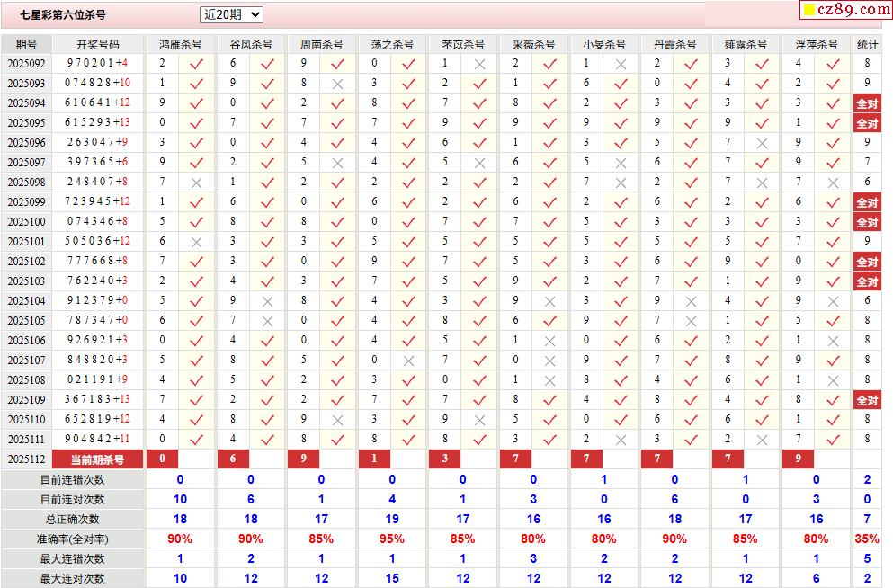Click the 芣苡 cross mark in row 2025110

tap(479, 420)
